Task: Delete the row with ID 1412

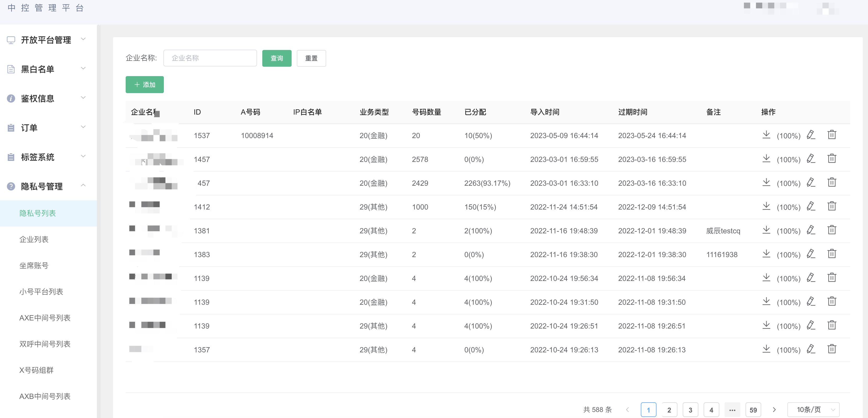Action: (x=832, y=206)
